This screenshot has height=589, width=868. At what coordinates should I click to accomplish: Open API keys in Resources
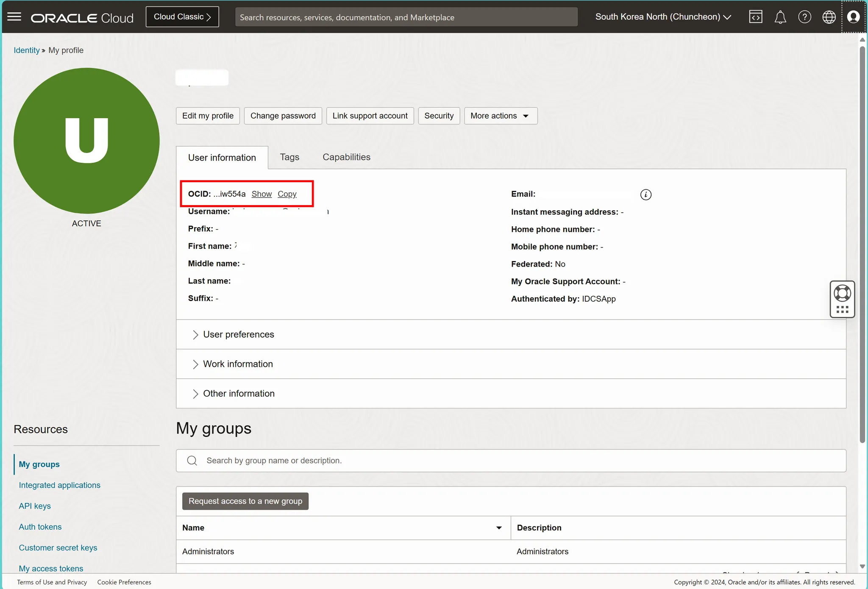[x=35, y=506]
